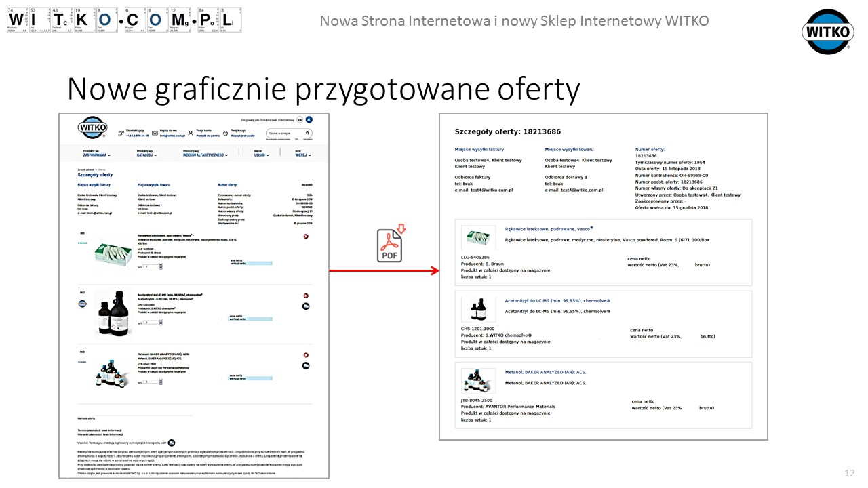
Task: Click product code 'LLG-9405286'
Action: (x=475, y=258)
